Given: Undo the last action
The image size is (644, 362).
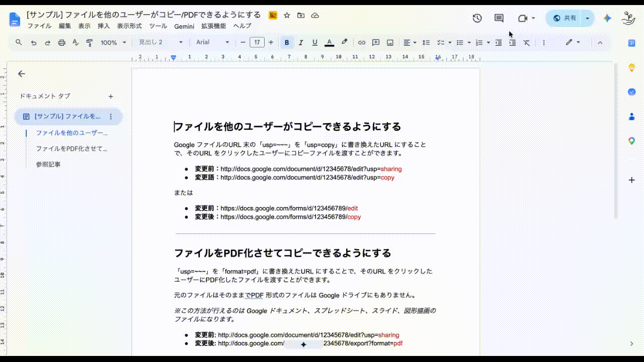Looking at the screenshot, I should (34, 43).
